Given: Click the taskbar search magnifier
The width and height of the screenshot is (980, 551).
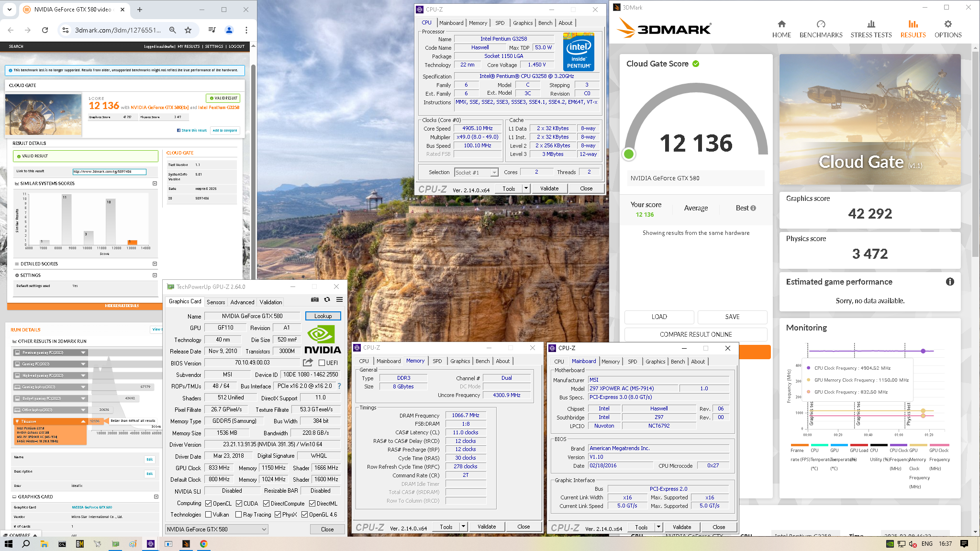Looking at the screenshot, I should (x=26, y=544).
